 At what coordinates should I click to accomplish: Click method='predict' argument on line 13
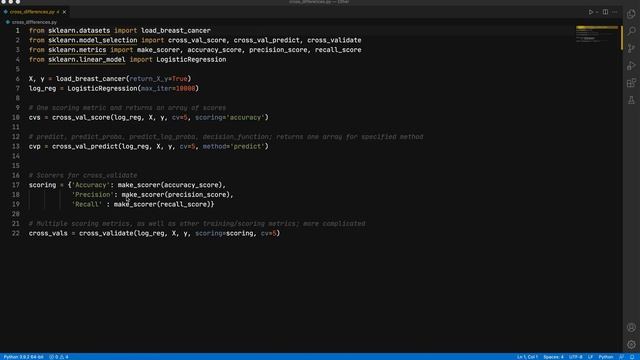coord(234,147)
